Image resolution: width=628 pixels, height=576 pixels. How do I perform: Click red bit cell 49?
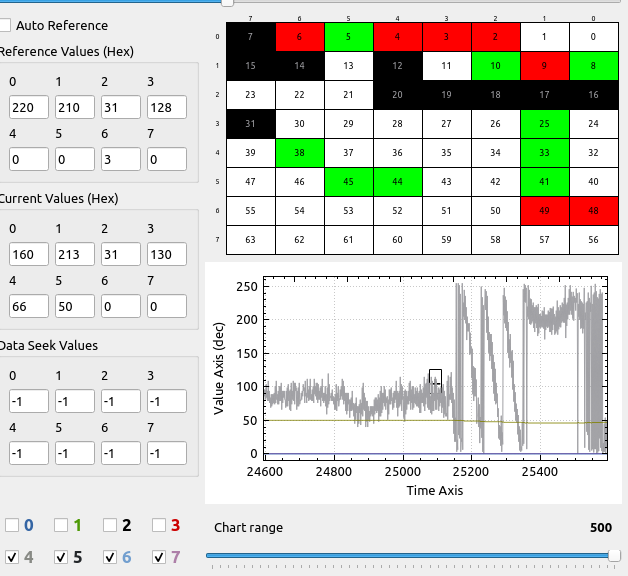pyautogui.click(x=544, y=210)
